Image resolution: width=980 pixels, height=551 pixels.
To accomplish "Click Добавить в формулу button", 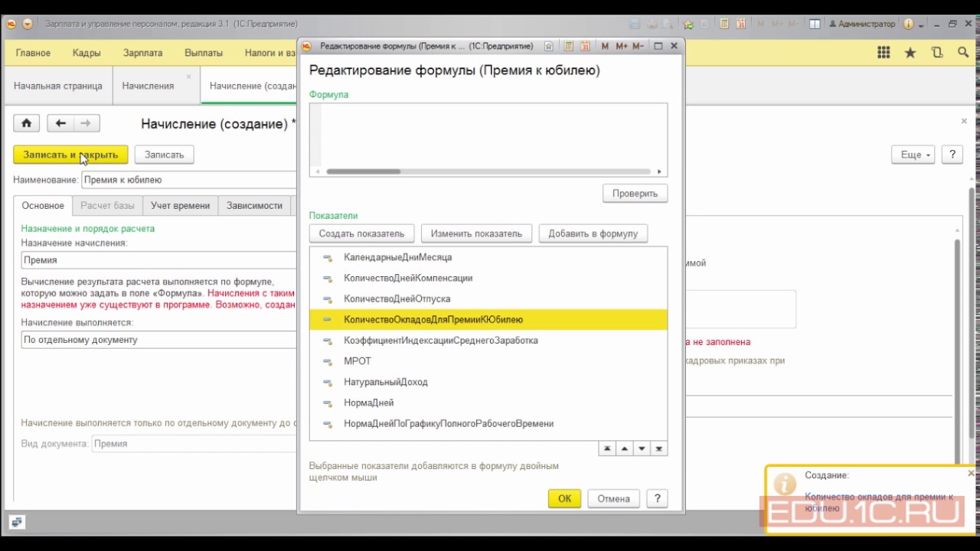I will 593,233.
